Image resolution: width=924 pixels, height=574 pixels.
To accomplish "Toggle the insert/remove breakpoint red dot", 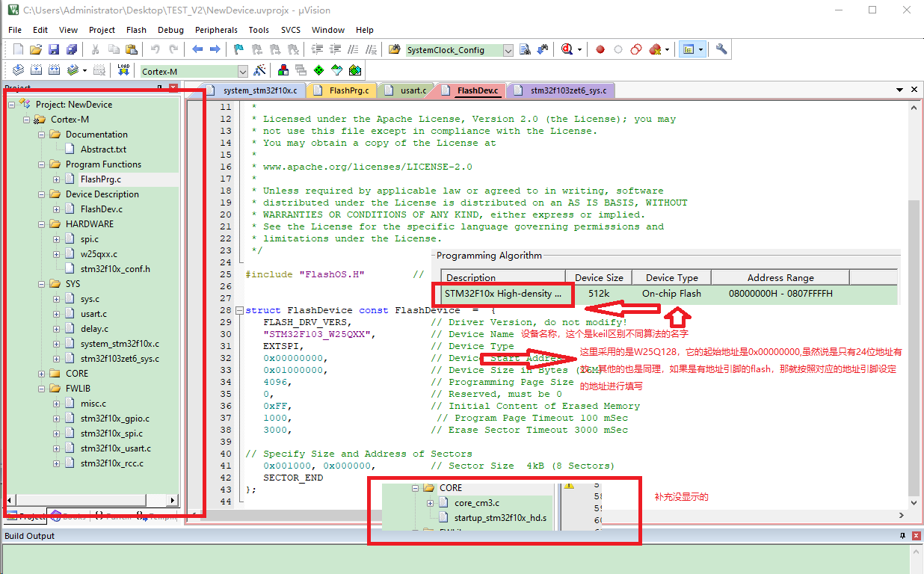I will pos(600,50).
